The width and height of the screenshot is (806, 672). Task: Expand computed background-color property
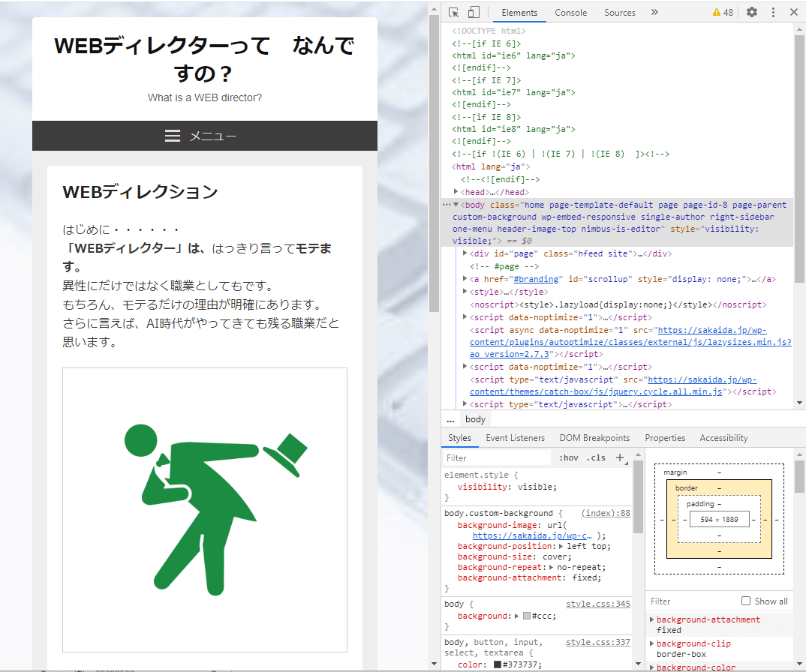(652, 667)
